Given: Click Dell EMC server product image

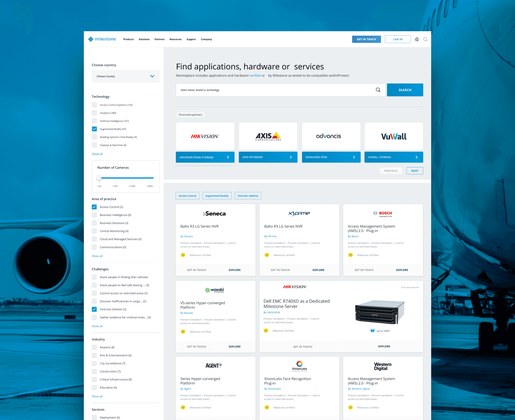Looking at the screenshot, I should (380, 312).
